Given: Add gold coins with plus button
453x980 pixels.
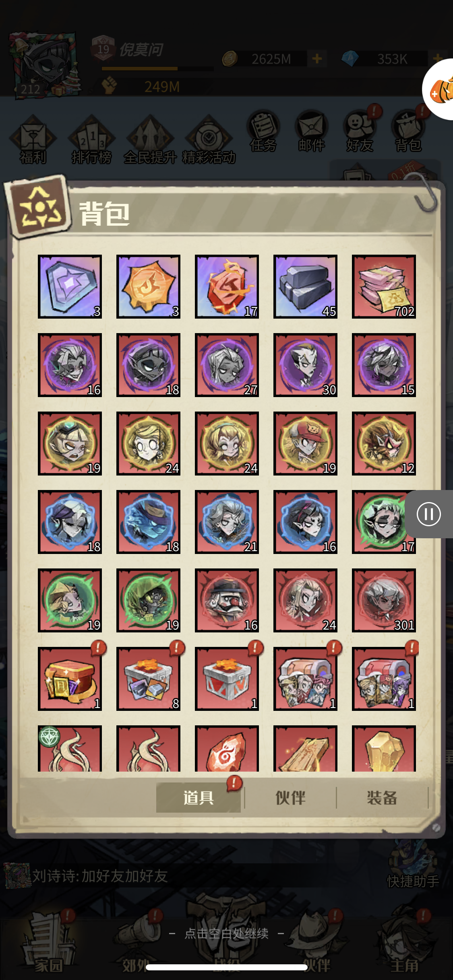Looking at the screenshot, I should [x=317, y=59].
